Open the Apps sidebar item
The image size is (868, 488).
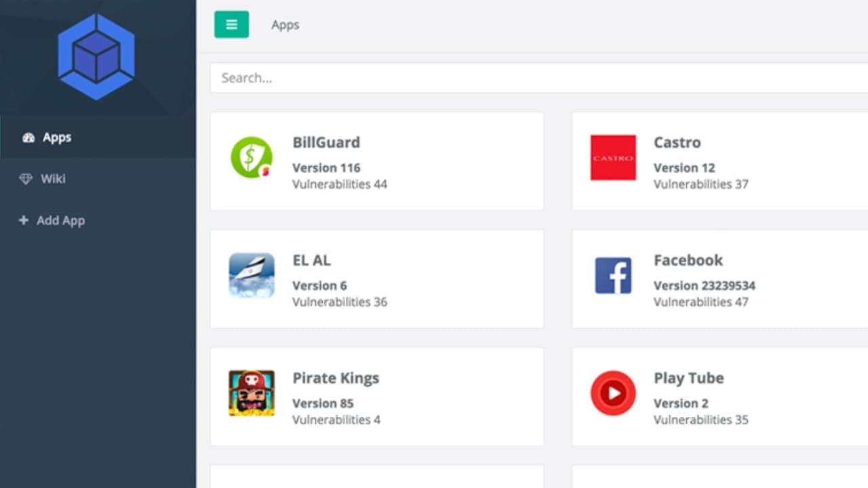pos(98,137)
